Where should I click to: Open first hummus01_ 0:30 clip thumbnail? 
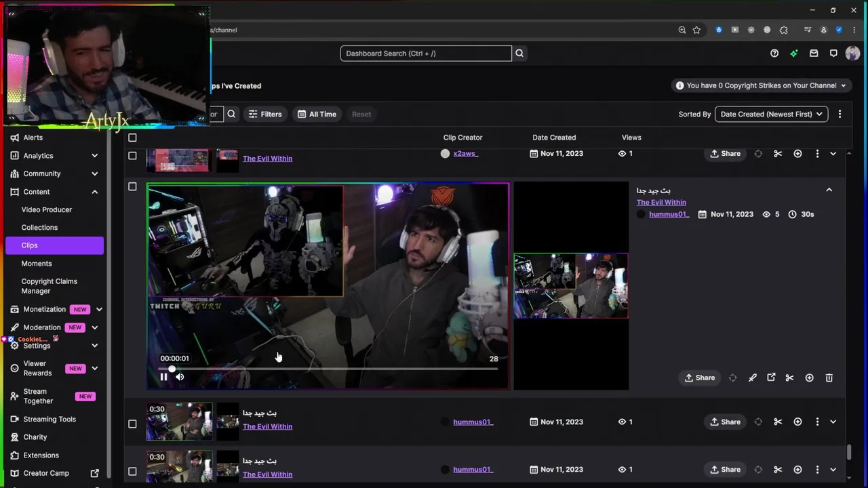coord(179,422)
